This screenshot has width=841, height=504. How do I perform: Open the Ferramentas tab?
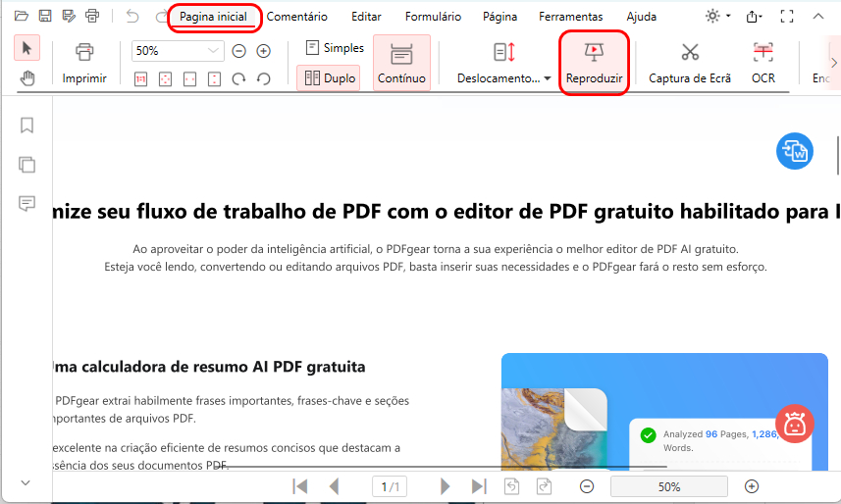[x=571, y=17]
